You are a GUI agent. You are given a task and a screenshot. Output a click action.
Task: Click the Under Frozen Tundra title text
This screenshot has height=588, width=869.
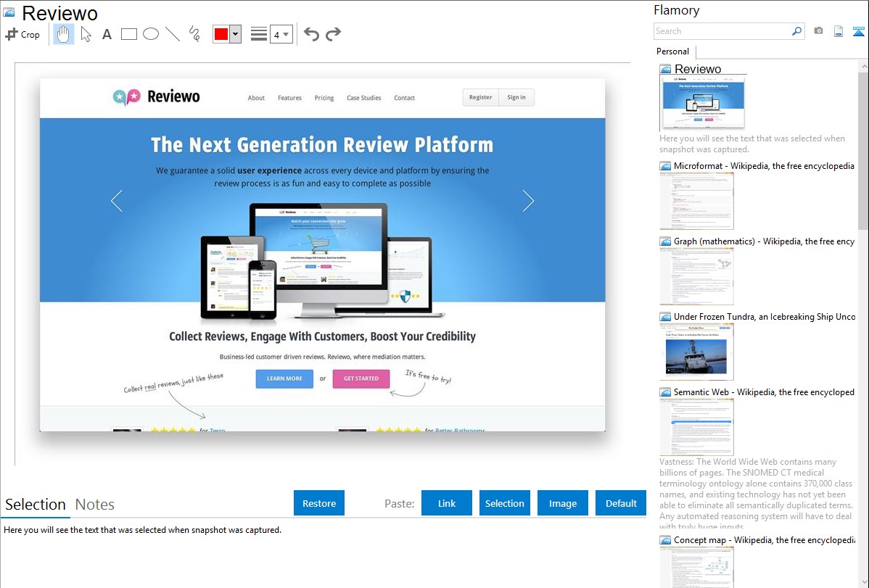click(x=765, y=316)
